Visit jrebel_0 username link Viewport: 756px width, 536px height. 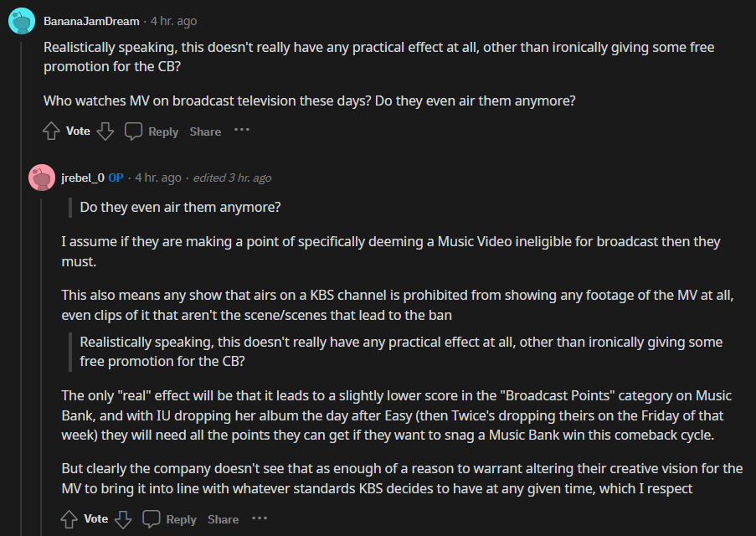(83, 178)
